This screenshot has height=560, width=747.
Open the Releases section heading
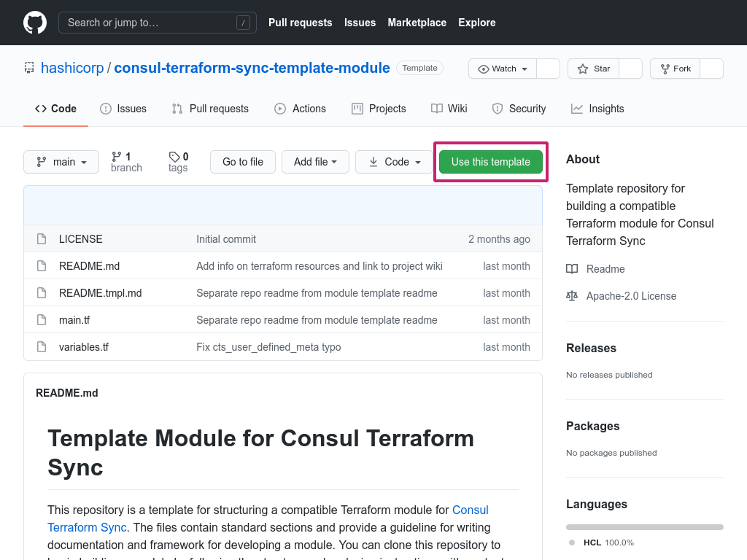[591, 348]
